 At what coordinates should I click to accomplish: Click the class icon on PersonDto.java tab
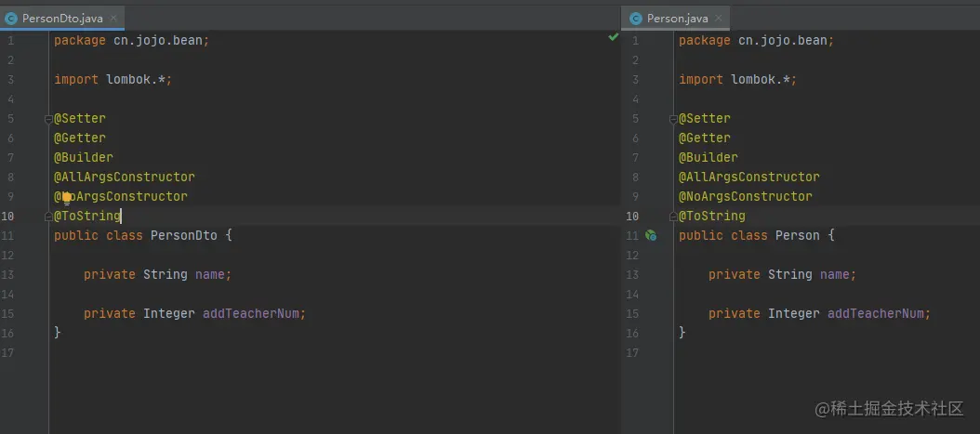tap(10, 18)
